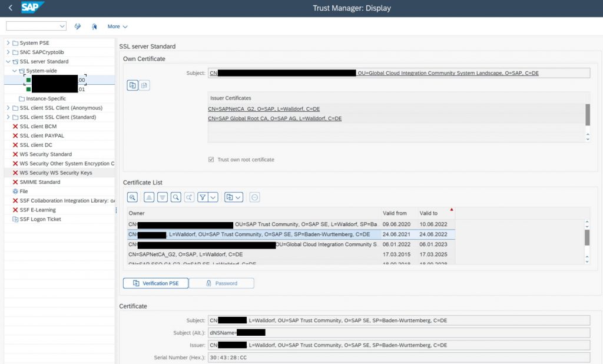Image resolution: width=603 pixels, height=364 pixels.
Task: Expand the System PSE node
Action: 8,43
